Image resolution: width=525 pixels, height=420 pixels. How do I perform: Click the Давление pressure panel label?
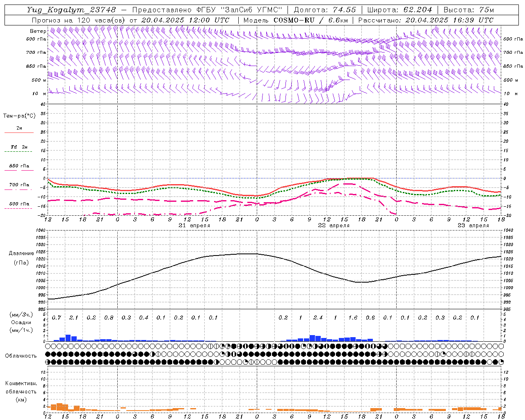(21, 253)
